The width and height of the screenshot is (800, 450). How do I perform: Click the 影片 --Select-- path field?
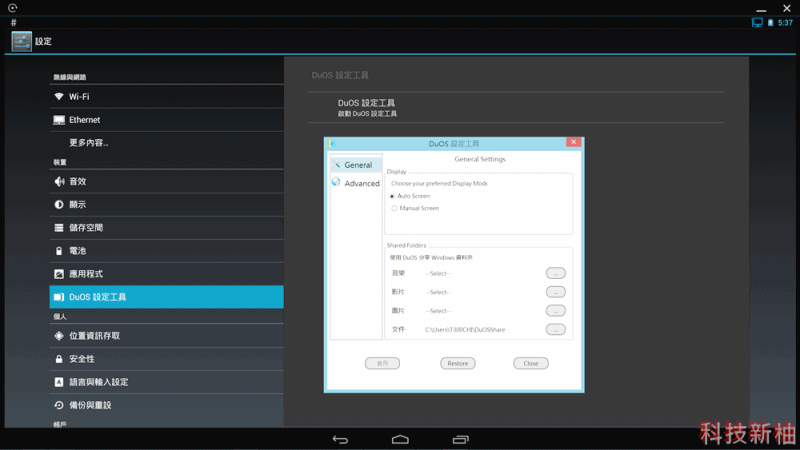click(x=438, y=292)
